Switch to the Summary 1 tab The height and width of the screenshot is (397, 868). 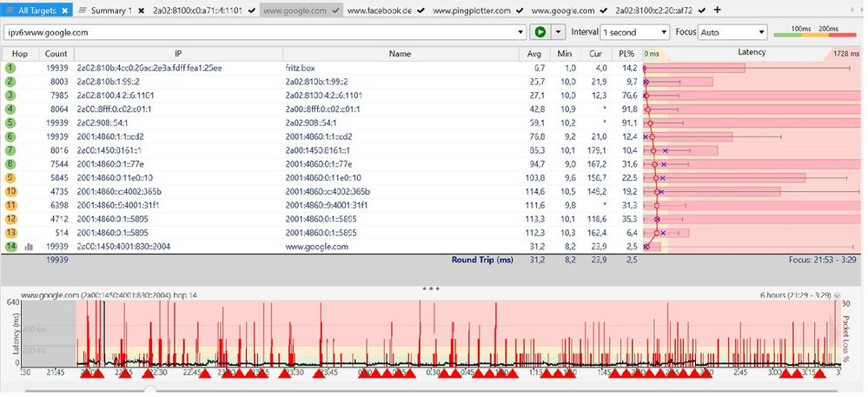coord(110,10)
